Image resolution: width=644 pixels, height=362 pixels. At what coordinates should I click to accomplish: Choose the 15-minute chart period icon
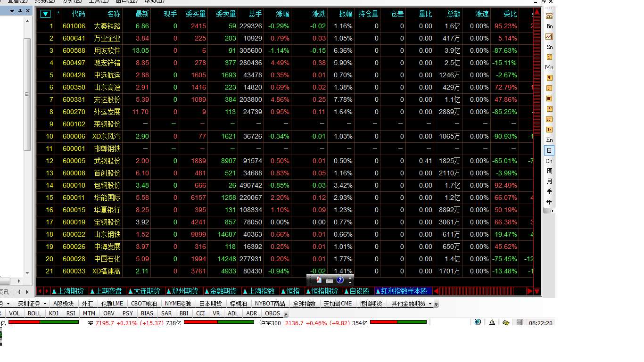549,109
